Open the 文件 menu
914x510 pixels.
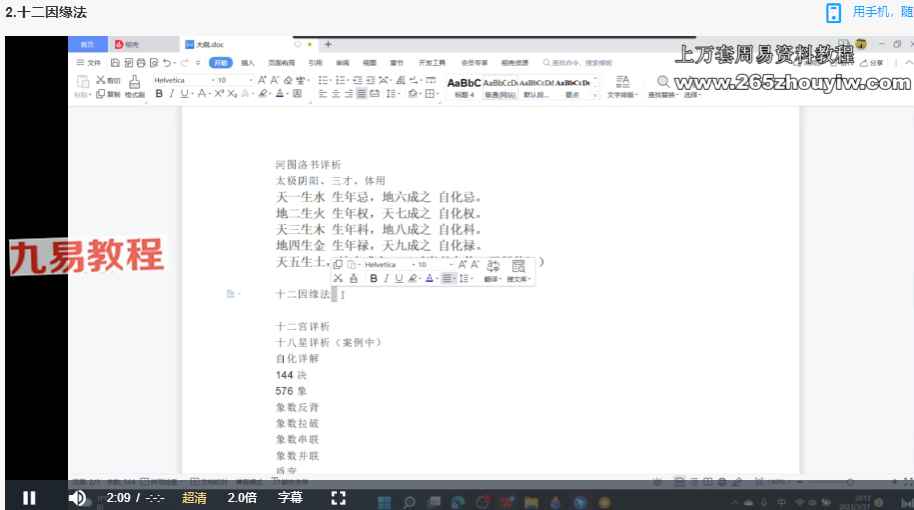(x=91, y=62)
